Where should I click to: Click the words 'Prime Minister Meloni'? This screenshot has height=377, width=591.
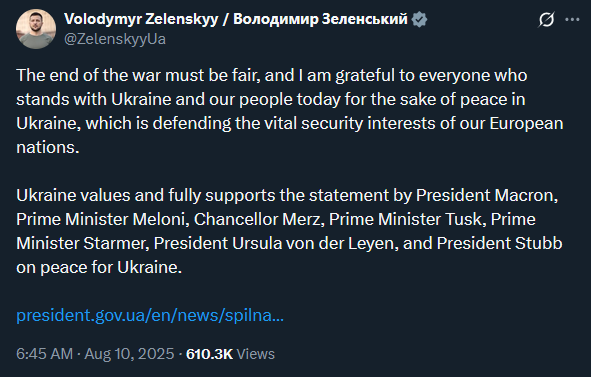pyautogui.click(x=101, y=219)
